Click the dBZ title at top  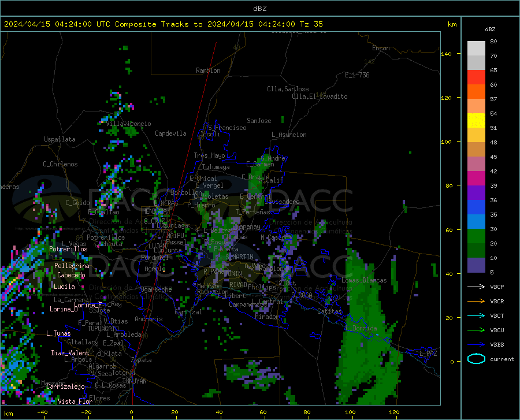(259, 9)
